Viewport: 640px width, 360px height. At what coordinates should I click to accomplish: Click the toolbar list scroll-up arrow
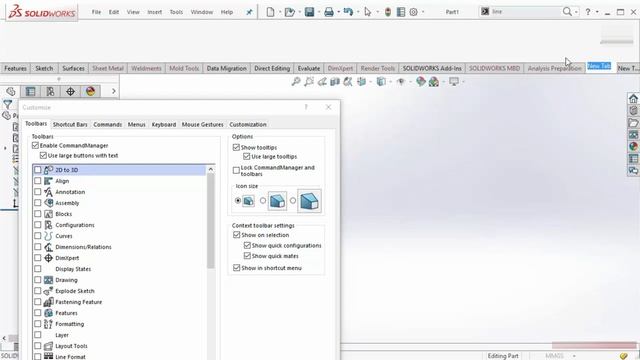pyautogui.click(x=211, y=169)
